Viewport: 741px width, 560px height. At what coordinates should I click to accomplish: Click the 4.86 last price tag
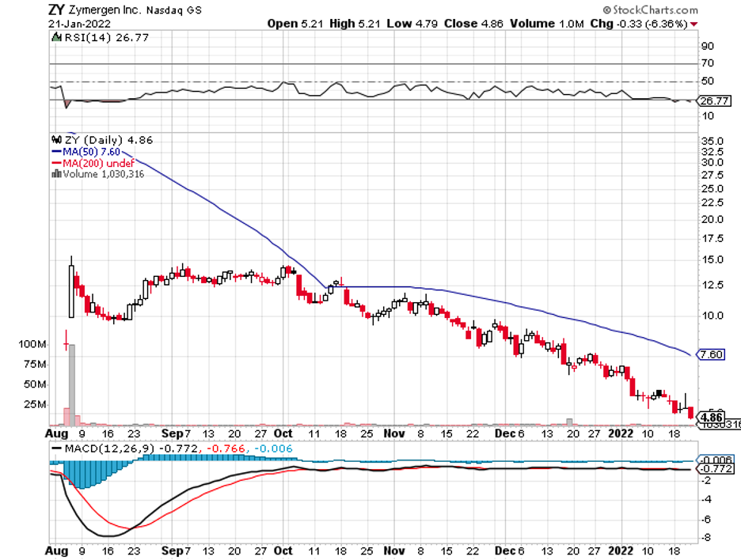[712, 417]
